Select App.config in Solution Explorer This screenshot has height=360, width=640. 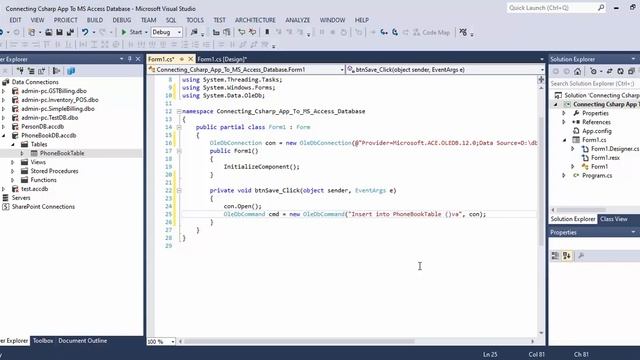tap(597, 131)
